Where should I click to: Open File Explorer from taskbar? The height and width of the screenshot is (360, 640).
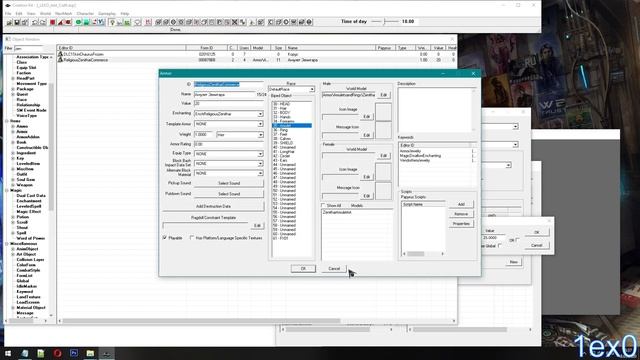point(90,353)
